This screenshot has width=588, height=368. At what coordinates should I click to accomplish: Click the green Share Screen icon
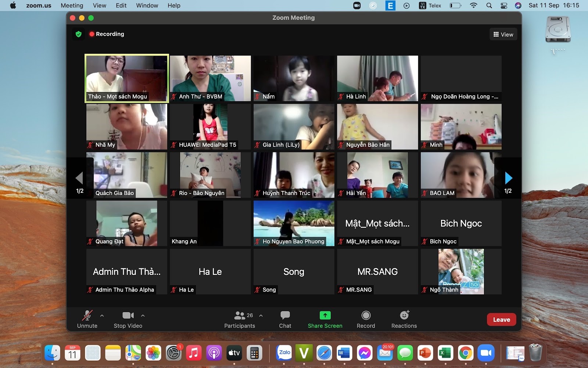(325, 315)
